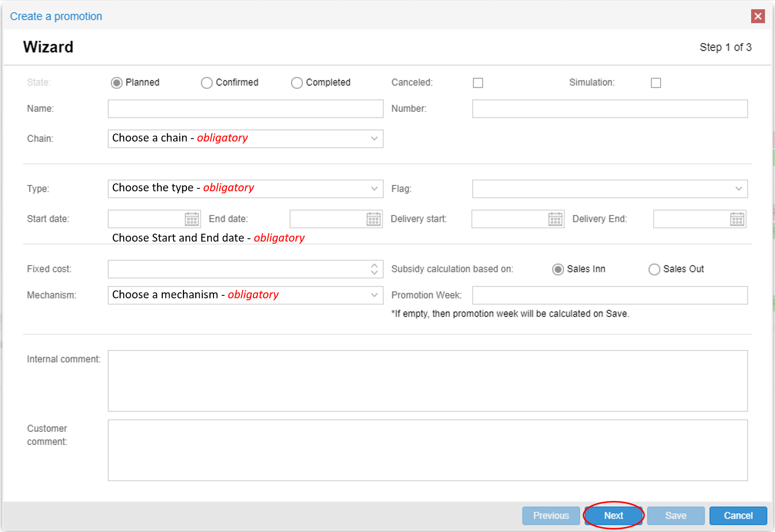775x532 pixels.
Task: Click the promotion week calculated on Save note
Action: click(510, 314)
